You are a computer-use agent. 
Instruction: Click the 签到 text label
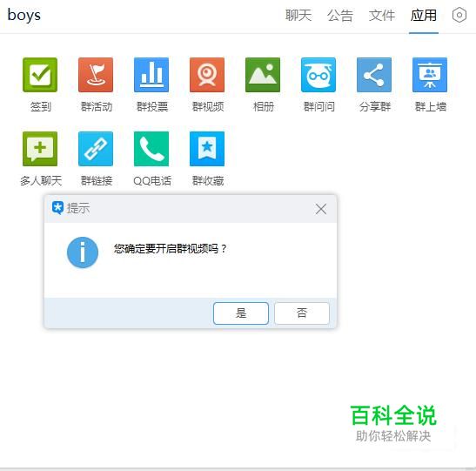coord(40,106)
